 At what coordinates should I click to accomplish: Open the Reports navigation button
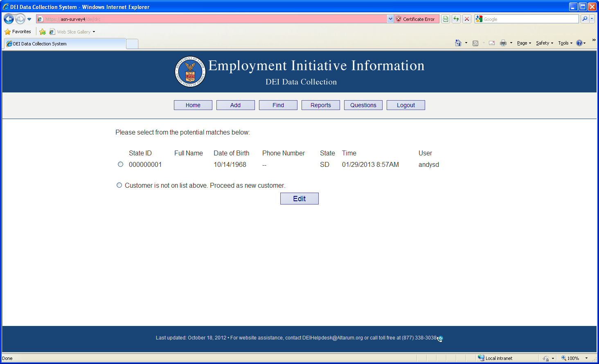pyautogui.click(x=321, y=105)
